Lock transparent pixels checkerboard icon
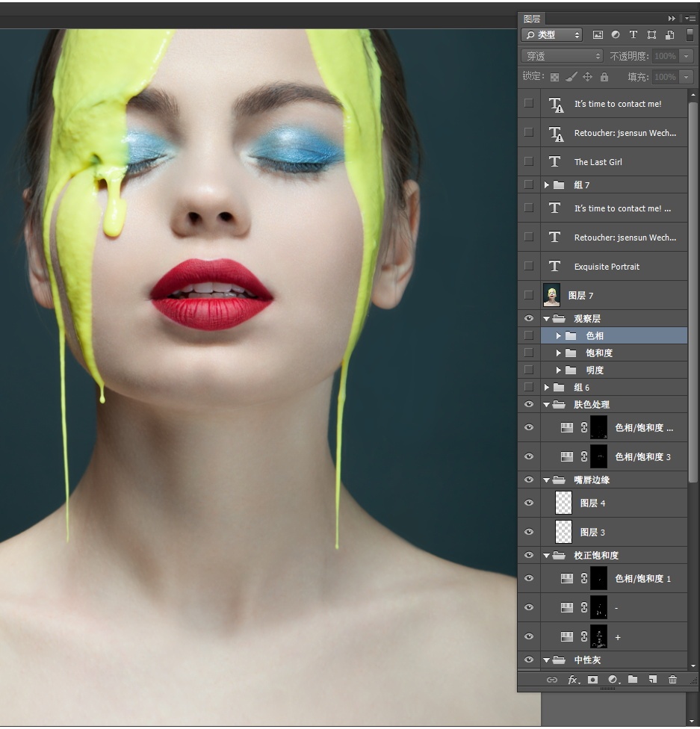This screenshot has width=700, height=729. coord(554,77)
